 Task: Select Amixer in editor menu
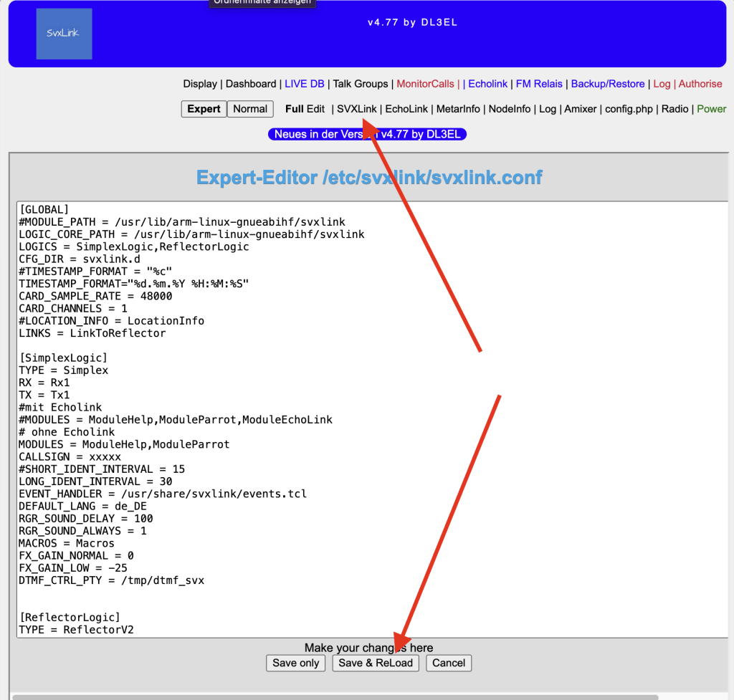click(x=581, y=109)
